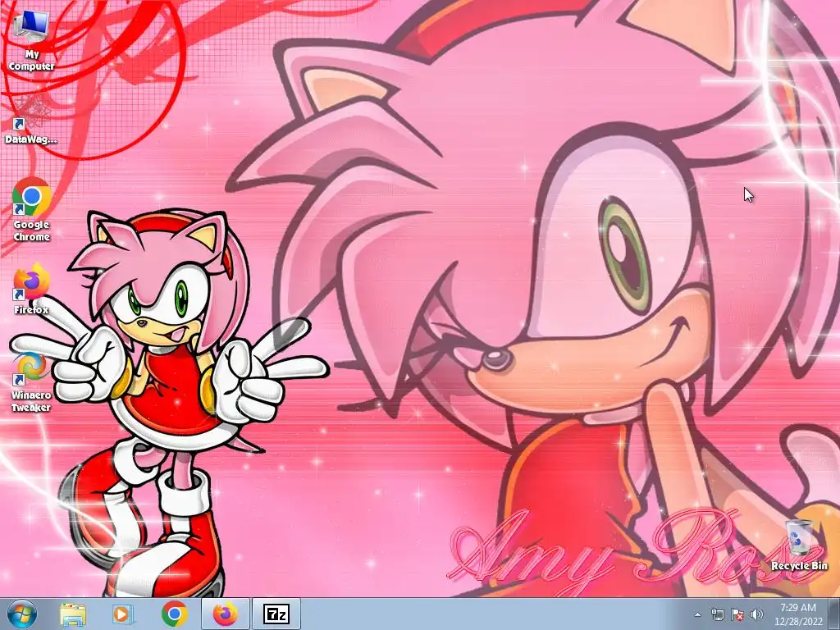
Task: Open the network status tray icon
Action: [x=717, y=614]
